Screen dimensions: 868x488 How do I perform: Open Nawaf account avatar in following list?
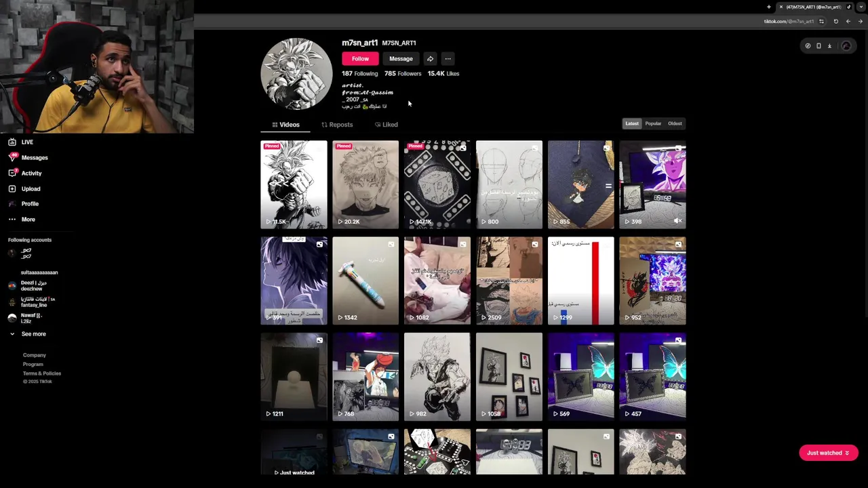[x=12, y=318]
